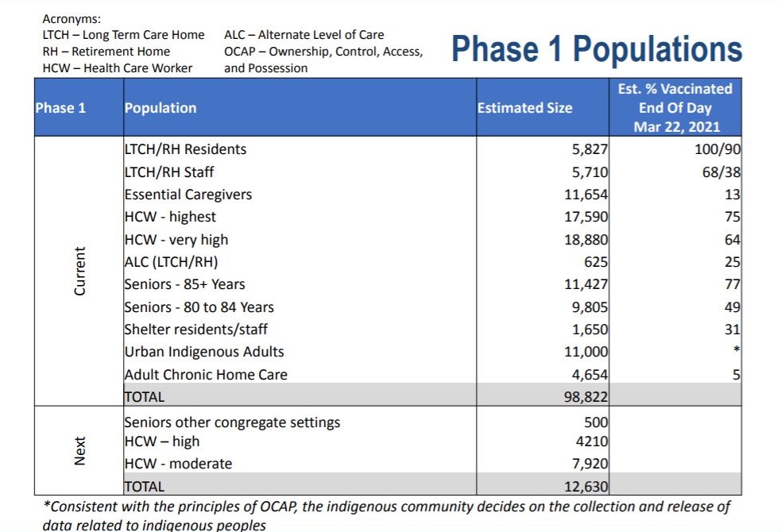
Task: Select the Phase 1 column header
Action: point(62,107)
